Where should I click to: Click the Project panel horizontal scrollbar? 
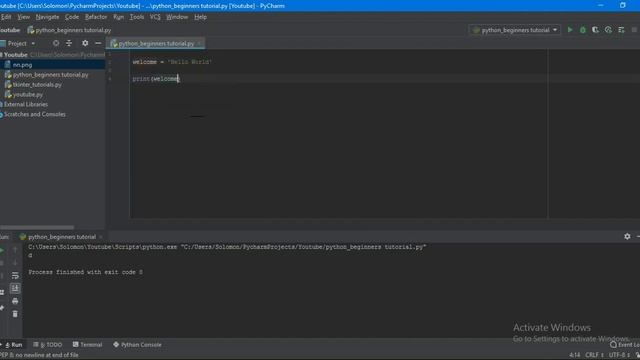(37, 227)
